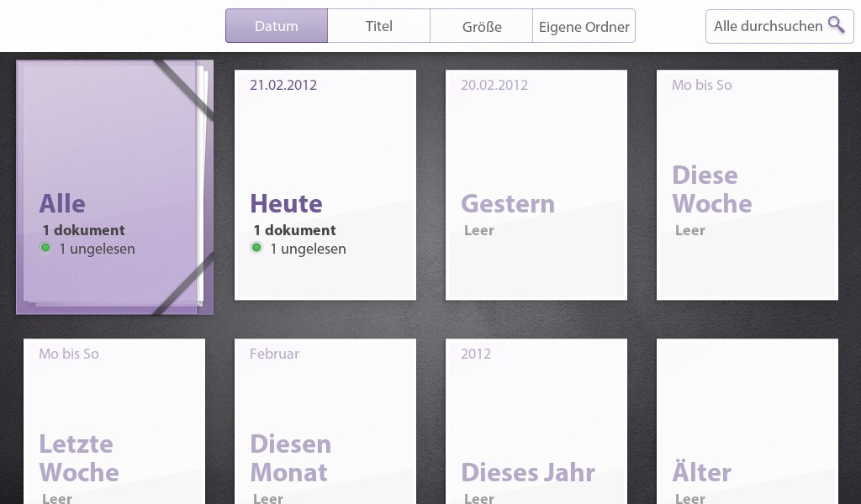This screenshot has width=861, height=504.
Task: Click the magnifying glass search icon
Action: tap(836, 25)
